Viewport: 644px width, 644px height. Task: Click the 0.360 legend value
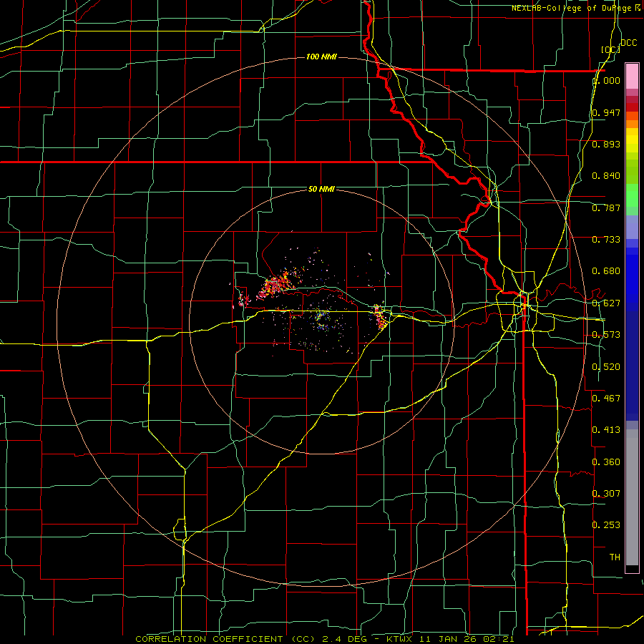[x=606, y=462]
